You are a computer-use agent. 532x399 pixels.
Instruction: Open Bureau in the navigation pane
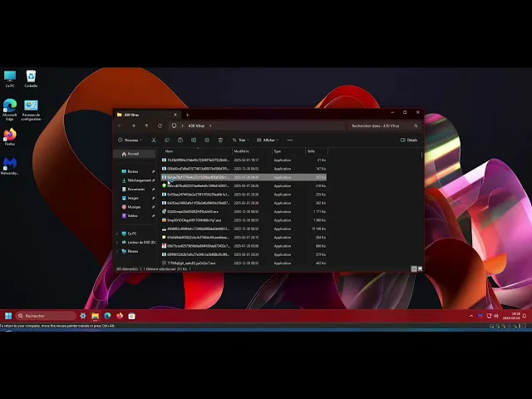tap(135, 171)
